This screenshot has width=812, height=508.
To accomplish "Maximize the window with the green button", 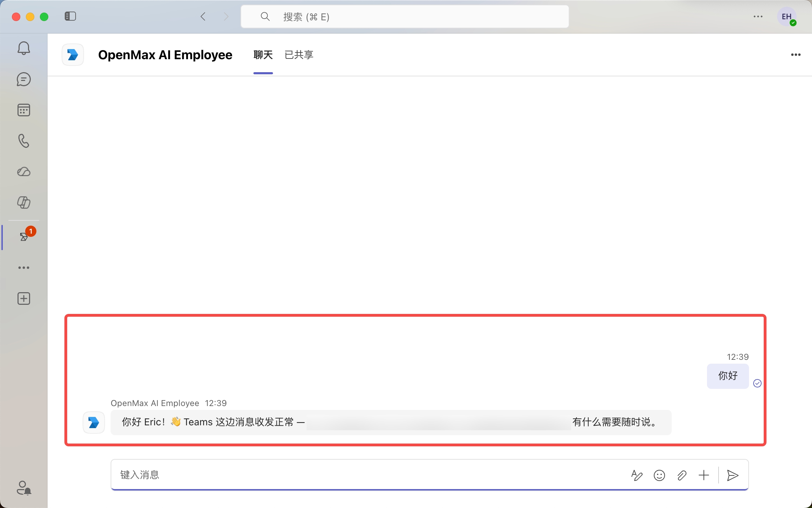I will tap(44, 16).
